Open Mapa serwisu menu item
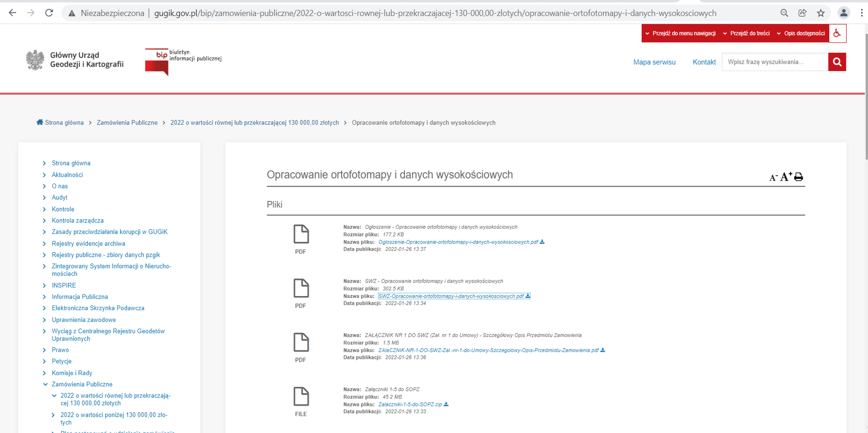The width and height of the screenshot is (868, 433). tap(654, 62)
